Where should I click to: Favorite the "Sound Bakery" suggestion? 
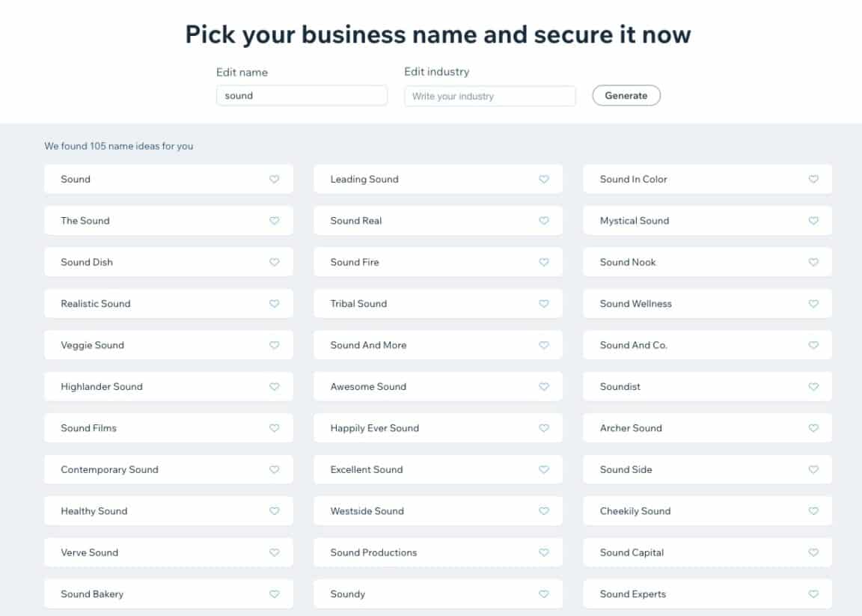pyautogui.click(x=274, y=594)
